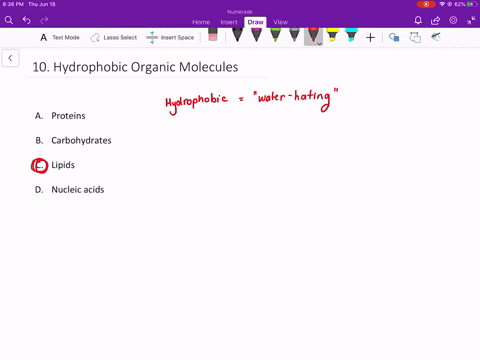
Task: Select the yellow highlighter
Action: click(332, 35)
